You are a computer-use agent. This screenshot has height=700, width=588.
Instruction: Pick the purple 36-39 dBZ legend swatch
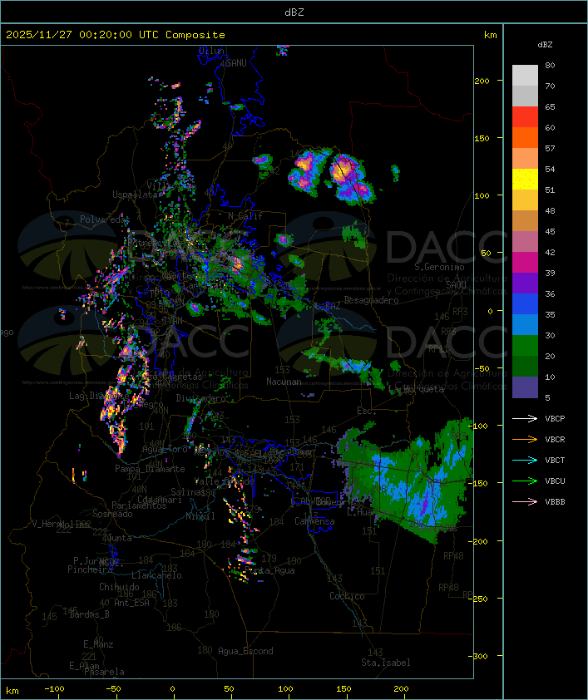[525, 283]
